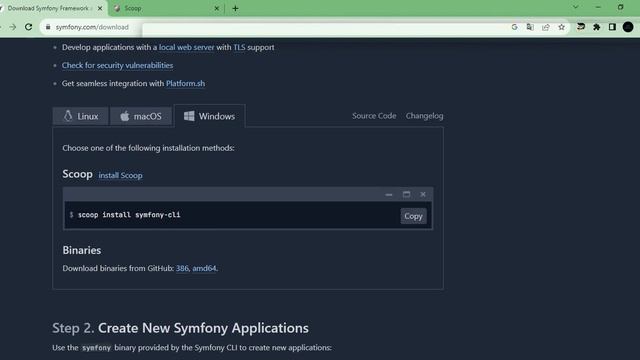Click the terminal box maximize icon
640x360 pixels.
pos(406,194)
